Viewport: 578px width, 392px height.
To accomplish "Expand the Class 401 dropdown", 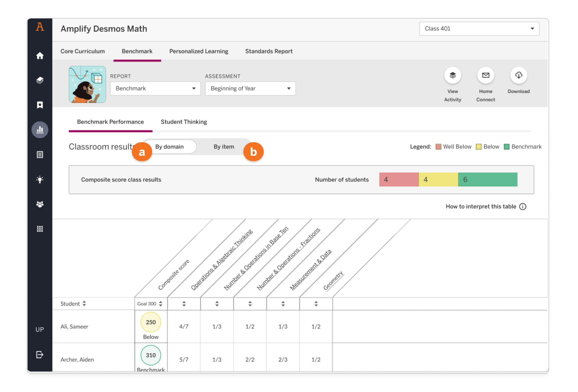I will [479, 29].
